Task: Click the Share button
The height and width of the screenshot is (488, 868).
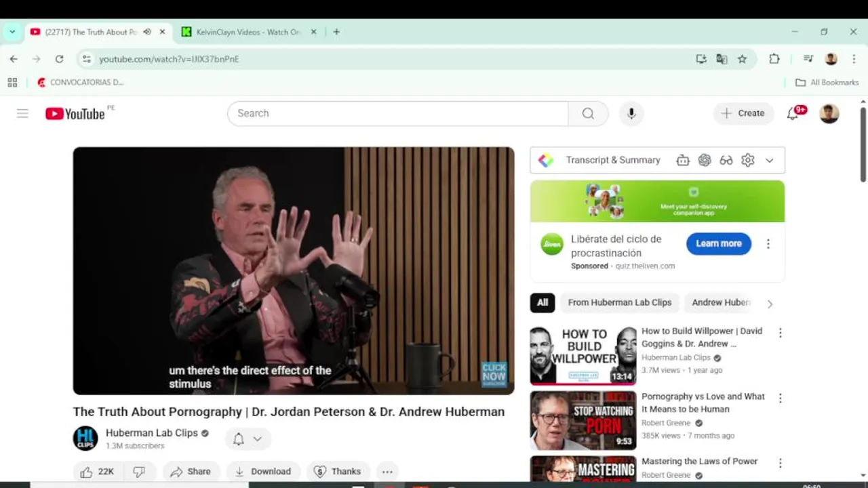Action: (x=191, y=472)
